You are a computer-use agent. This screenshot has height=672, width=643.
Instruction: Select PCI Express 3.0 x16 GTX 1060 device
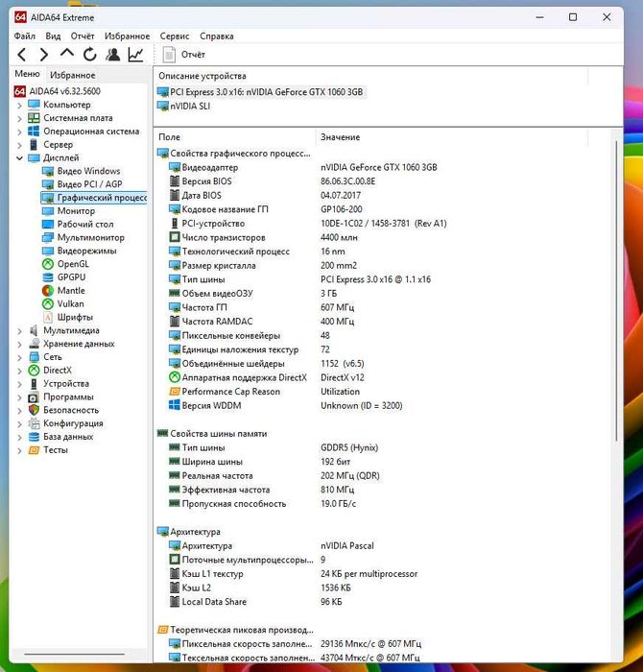(260, 92)
